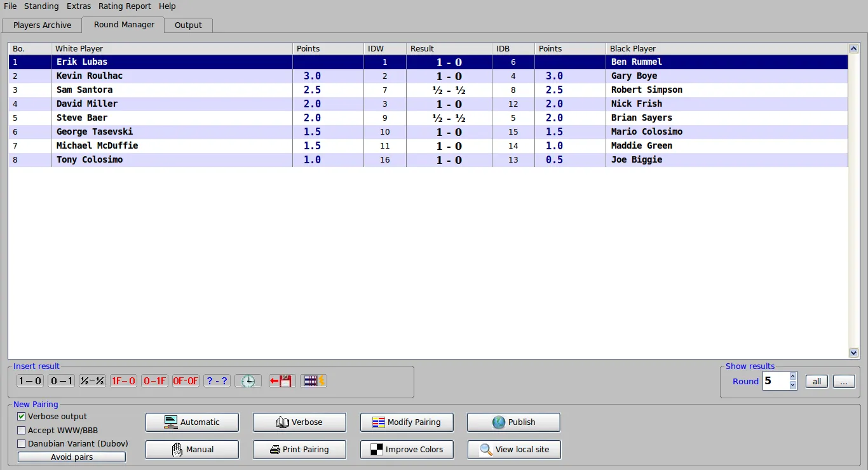This screenshot has width=868, height=470.
Task: Insert a 0-1 black win result
Action: [x=61, y=381]
